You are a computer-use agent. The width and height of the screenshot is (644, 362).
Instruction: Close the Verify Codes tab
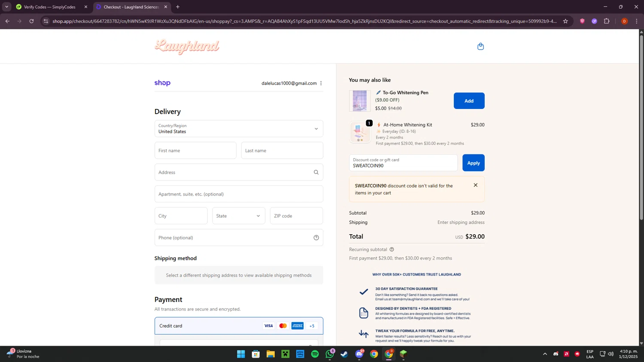86,7
